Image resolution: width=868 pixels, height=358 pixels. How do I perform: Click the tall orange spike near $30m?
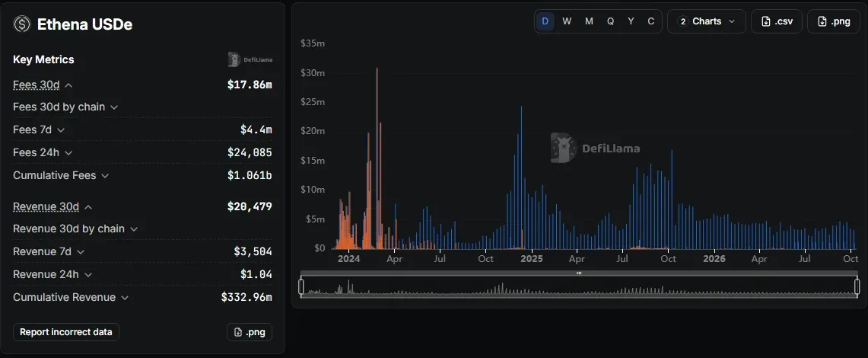pyautogui.click(x=377, y=158)
